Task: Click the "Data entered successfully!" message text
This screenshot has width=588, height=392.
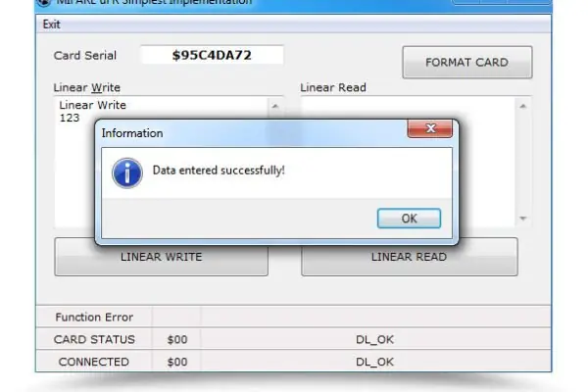Action: pyautogui.click(x=219, y=171)
